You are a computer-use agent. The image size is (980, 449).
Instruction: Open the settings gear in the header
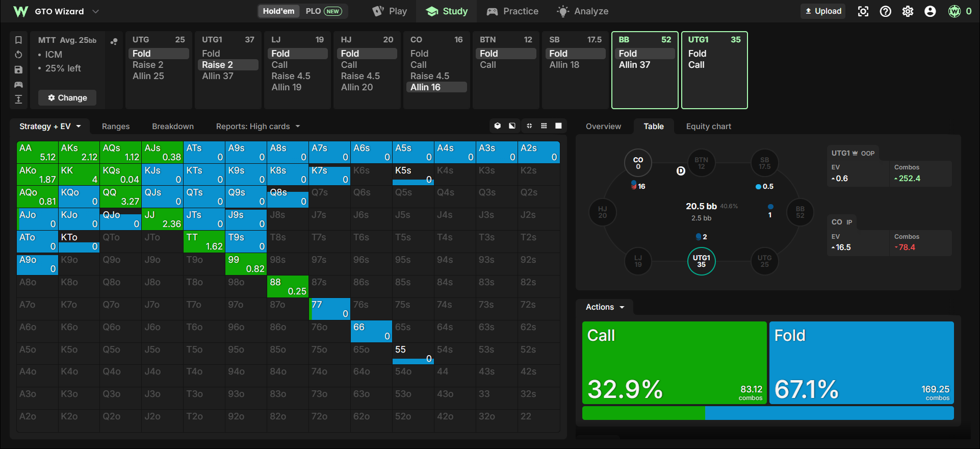(x=908, y=11)
